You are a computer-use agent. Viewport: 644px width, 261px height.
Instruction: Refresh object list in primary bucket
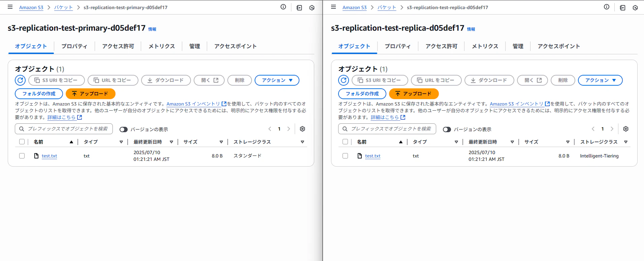coord(20,80)
